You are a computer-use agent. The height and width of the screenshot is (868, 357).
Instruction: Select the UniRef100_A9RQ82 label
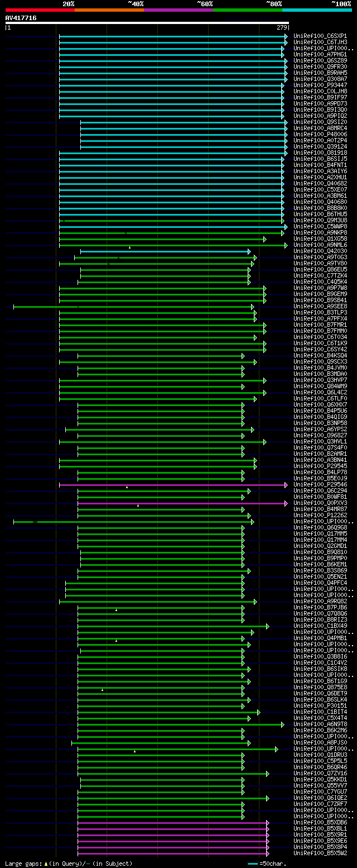pos(320,601)
